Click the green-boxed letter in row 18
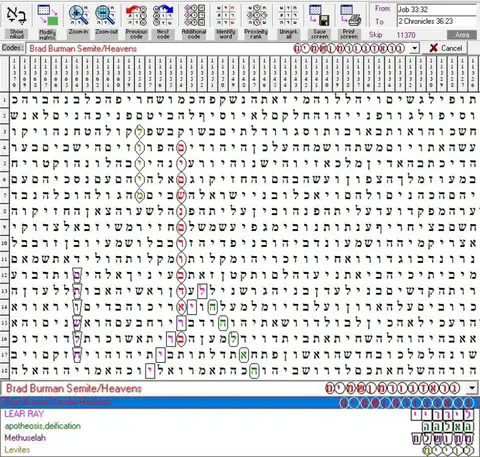Screen dimensions: 480x457 (x=254, y=371)
